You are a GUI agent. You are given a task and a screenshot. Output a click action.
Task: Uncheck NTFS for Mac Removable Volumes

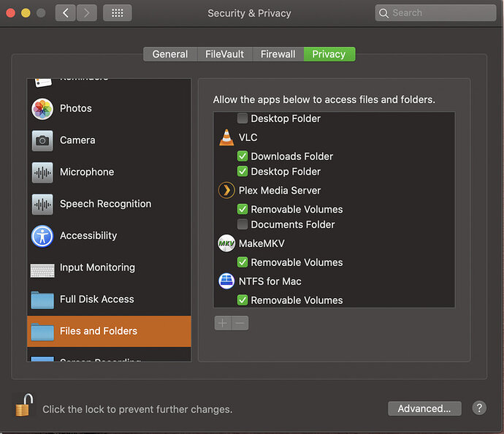(243, 300)
